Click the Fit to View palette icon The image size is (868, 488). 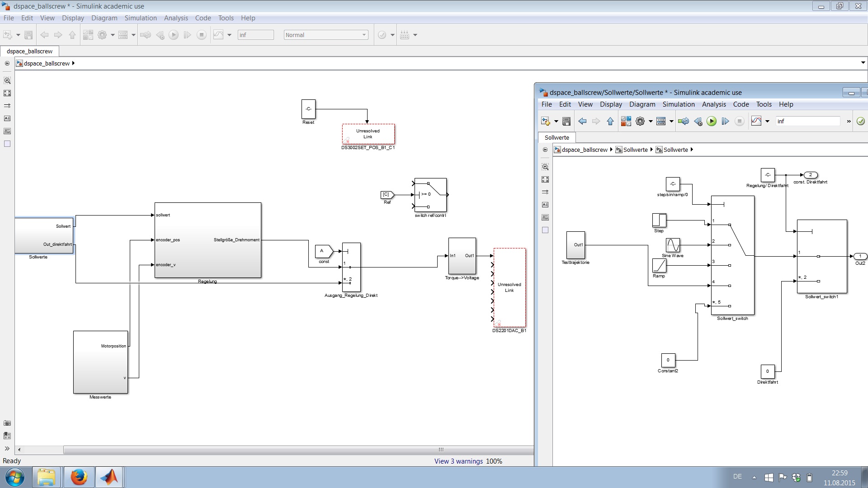coord(7,93)
